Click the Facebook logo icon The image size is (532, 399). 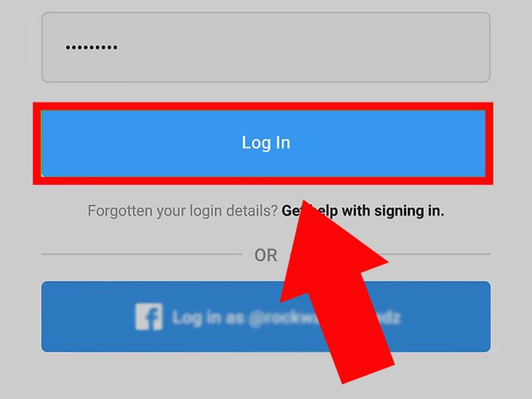point(149,317)
